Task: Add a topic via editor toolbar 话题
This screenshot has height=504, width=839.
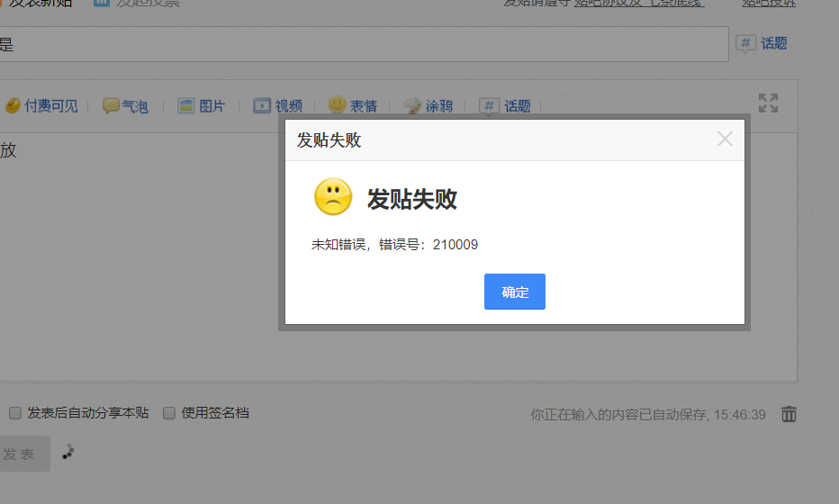Action: [505, 106]
